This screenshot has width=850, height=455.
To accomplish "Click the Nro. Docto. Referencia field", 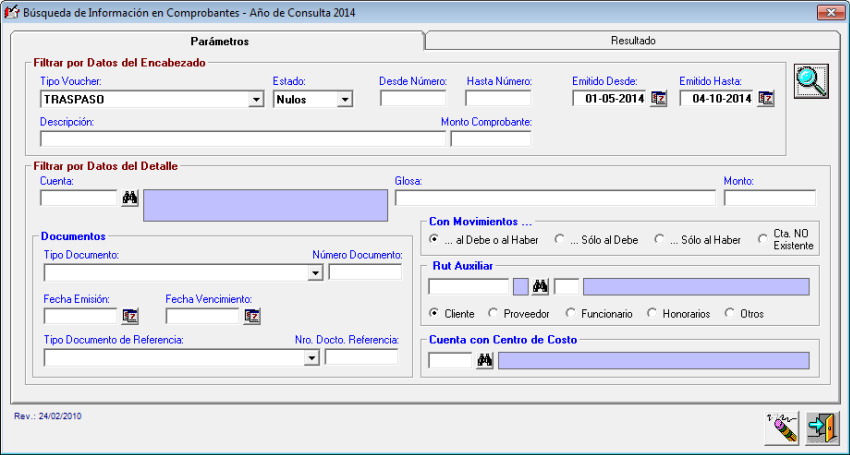I will (x=361, y=357).
